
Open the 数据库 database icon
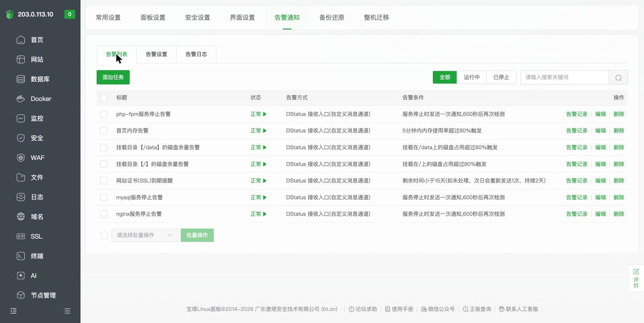click(21, 79)
